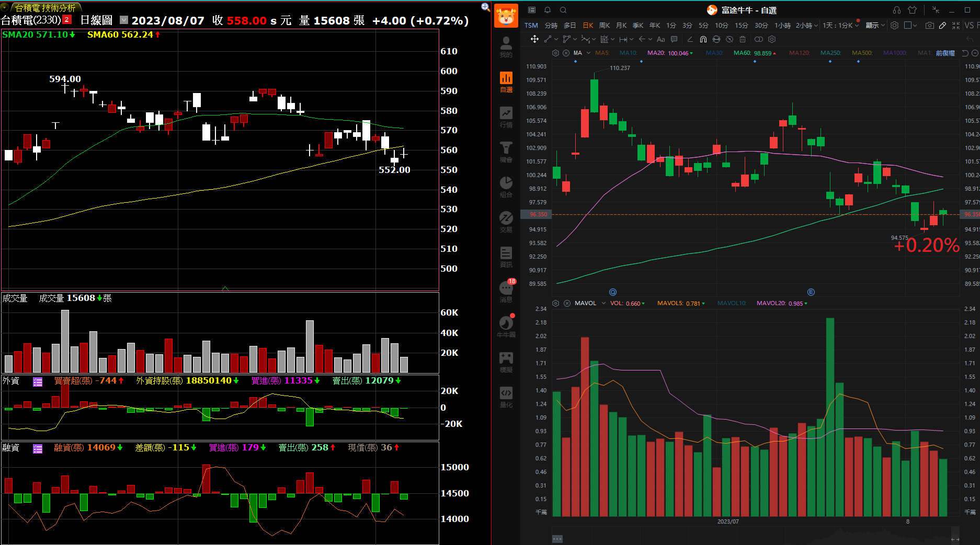Select the 月K period tab
The height and width of the screenshot is (545, 980).
[621, 25]
